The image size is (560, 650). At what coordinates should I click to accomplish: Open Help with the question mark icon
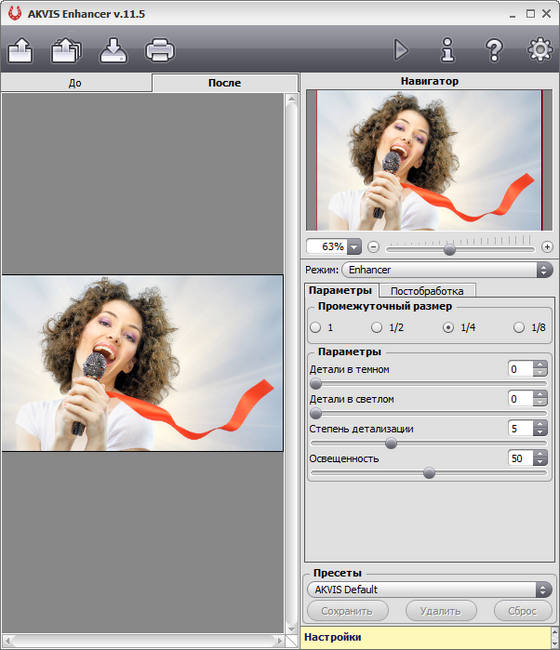494,50
